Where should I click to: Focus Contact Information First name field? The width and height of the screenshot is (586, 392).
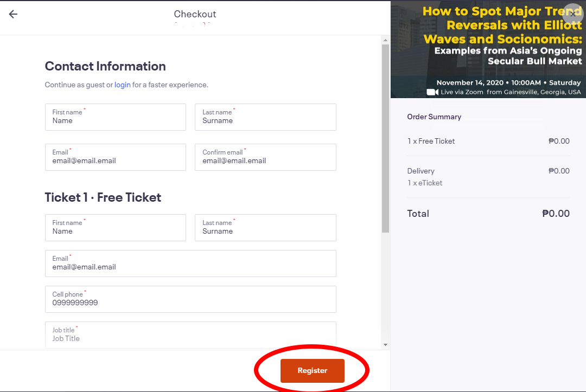coord(116,117)
